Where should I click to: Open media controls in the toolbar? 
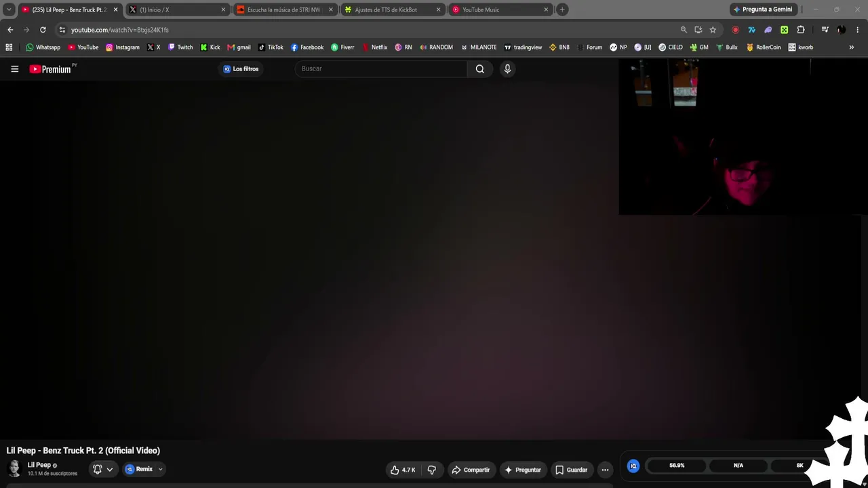pos(825,30)
